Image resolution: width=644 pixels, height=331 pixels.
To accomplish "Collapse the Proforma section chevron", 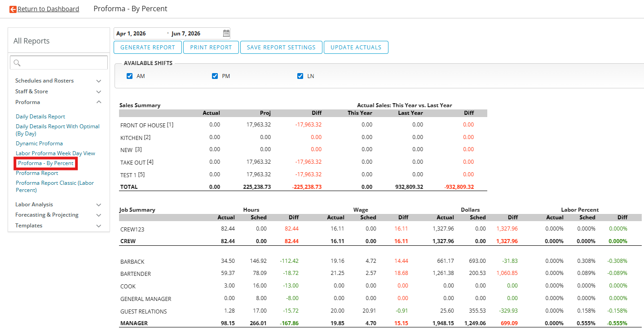I will pos(99,102).
